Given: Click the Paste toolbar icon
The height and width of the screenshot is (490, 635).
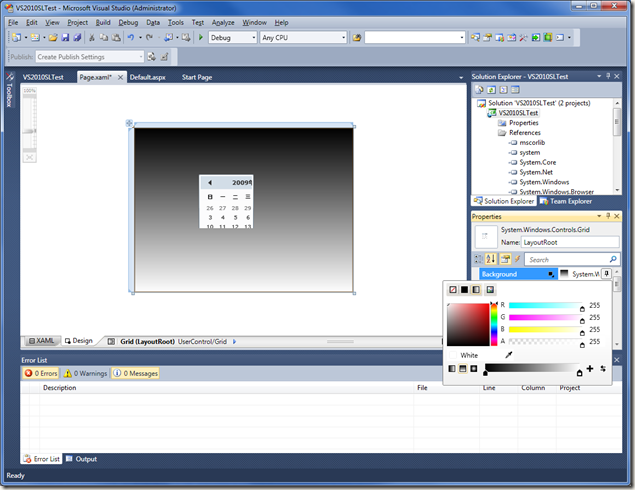Looking at the screenshot, I should [116, 38].
